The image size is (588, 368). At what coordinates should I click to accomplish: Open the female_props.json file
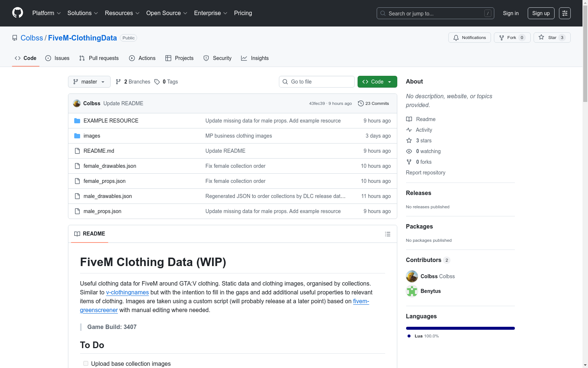[x=104, y=181]
